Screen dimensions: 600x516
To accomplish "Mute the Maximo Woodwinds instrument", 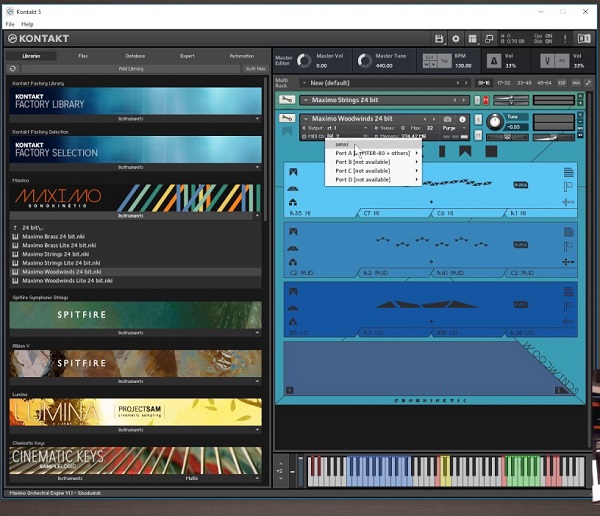I will (x=478, y=135).
